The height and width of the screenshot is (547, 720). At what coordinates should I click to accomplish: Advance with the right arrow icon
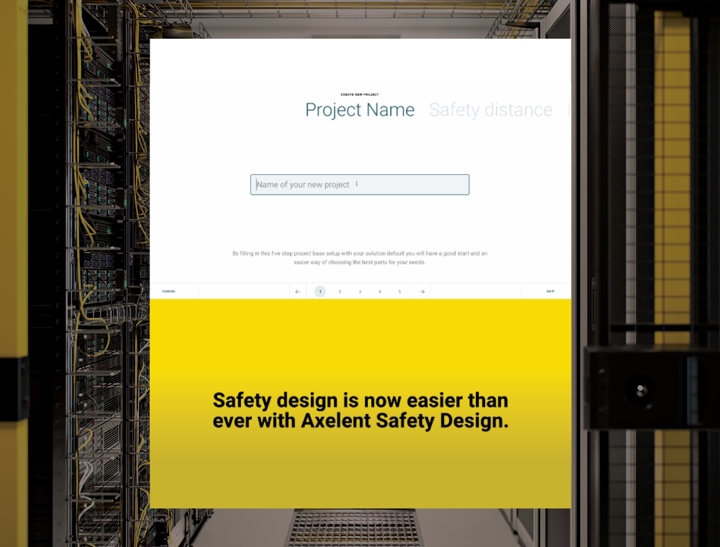point(422,291)
